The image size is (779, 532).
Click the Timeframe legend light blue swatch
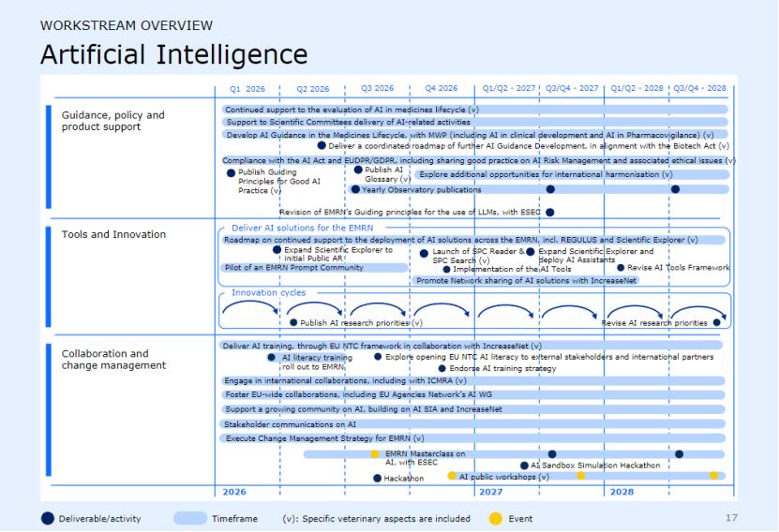pyautogui.click(x=202, y=517)
